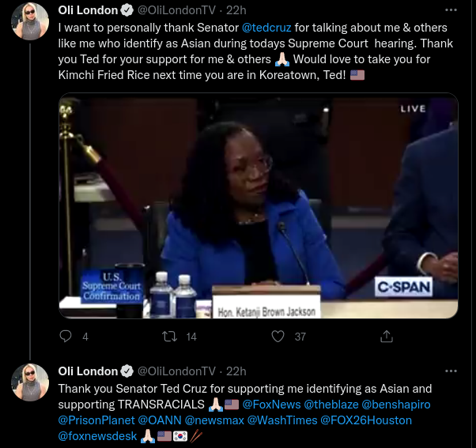
Task: Click the verified badge on first tweet
Action: point(127,10)
